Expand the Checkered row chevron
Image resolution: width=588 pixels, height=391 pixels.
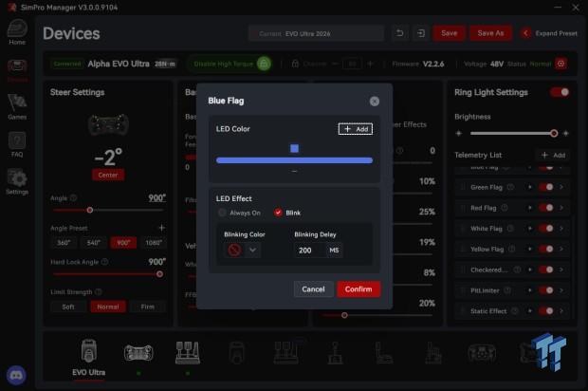coord(561,270)
